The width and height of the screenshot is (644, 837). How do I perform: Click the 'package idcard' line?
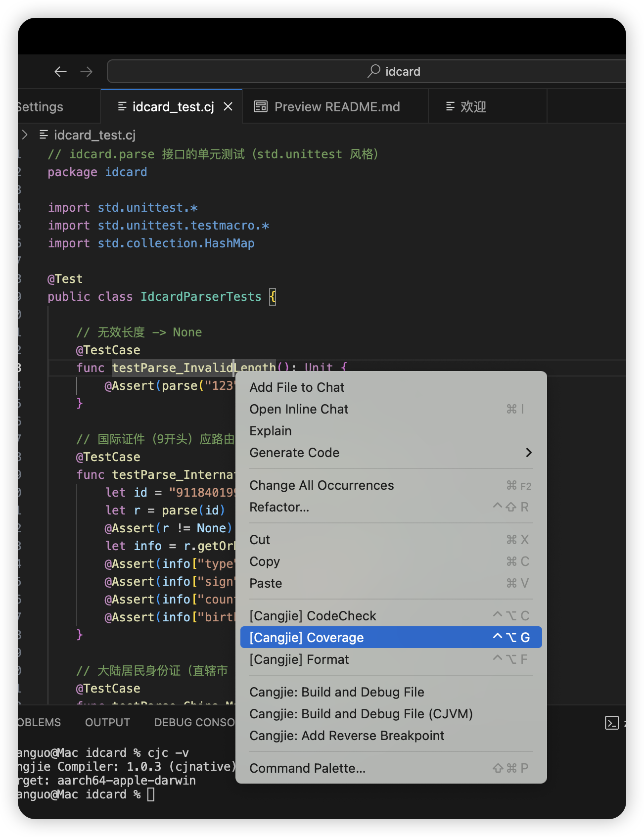click(97, 172)
